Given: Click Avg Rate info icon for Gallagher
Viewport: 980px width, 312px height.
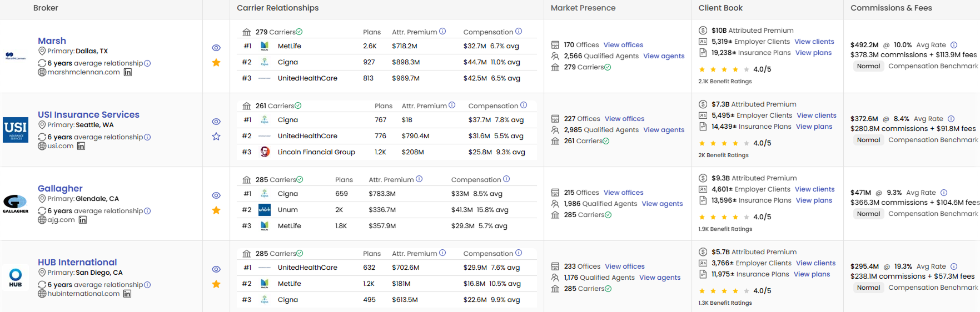Looking at the screenshot, I should pos(944,193).
